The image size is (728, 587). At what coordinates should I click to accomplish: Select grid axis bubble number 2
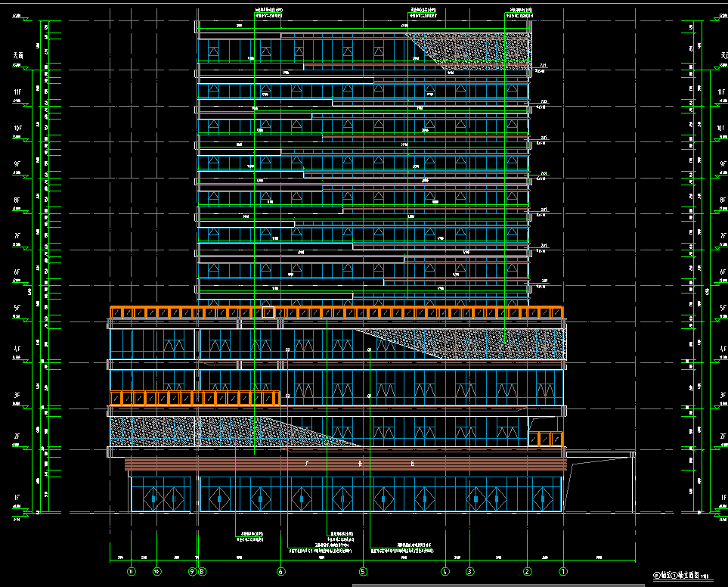coord(527,571)
